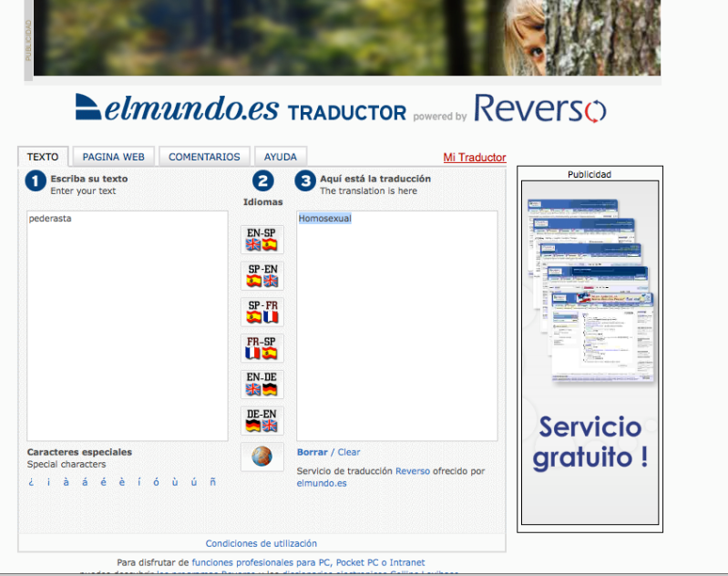Click the translation output box
The width and height of the screenshot is (728, 576).
(396, 325)
